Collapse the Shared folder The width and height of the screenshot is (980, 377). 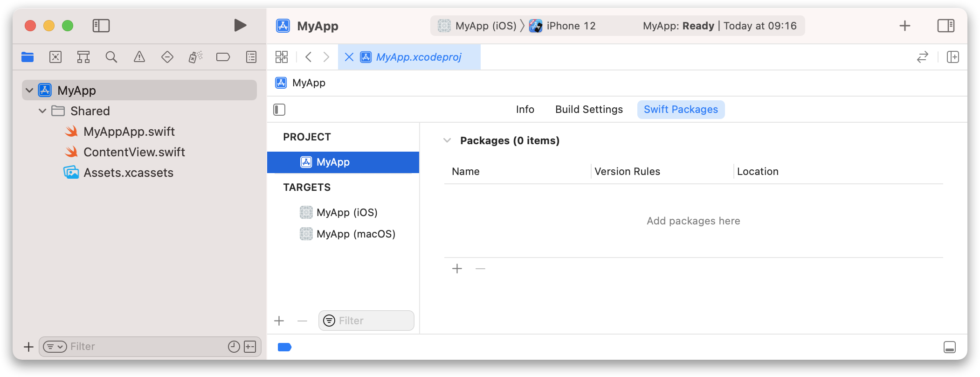(42, 111)
